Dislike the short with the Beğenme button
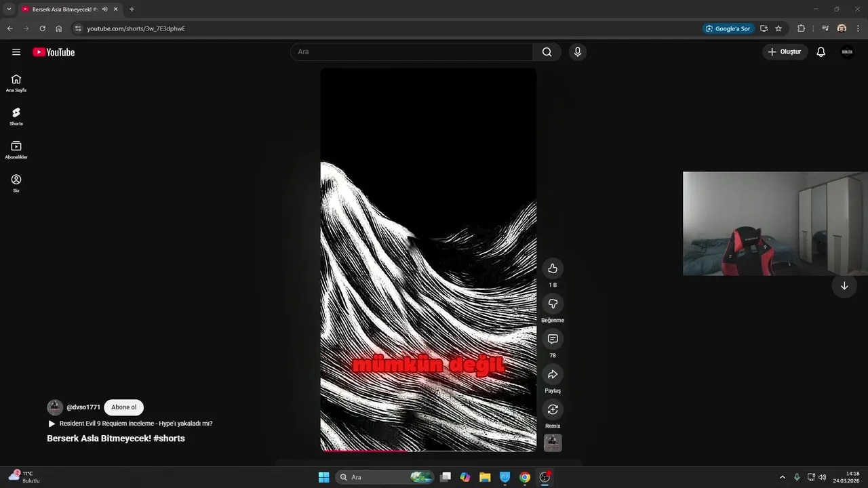 pyautogui.click(x=553, y=304)
